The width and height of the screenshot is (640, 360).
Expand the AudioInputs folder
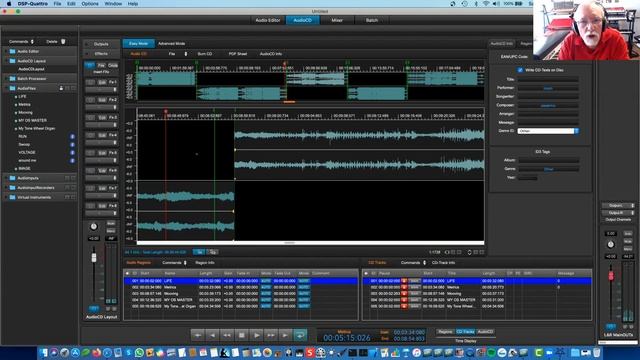tap(6, 178)
